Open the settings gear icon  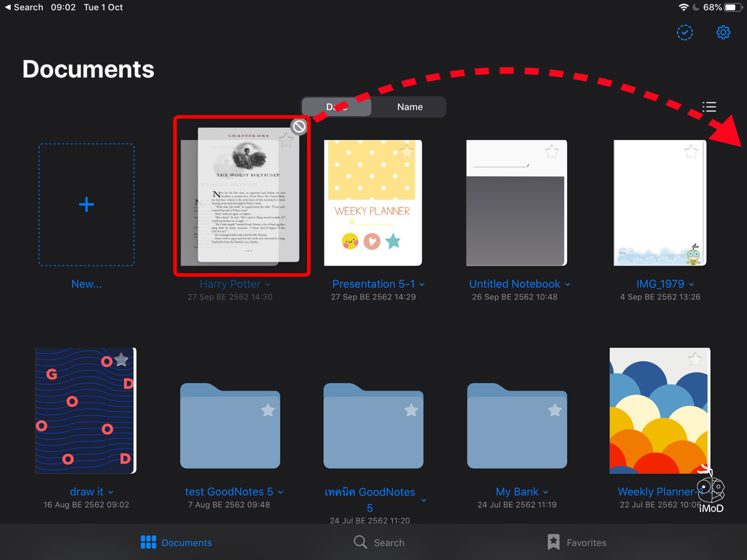pyautogui.click(x=723, y=33)
